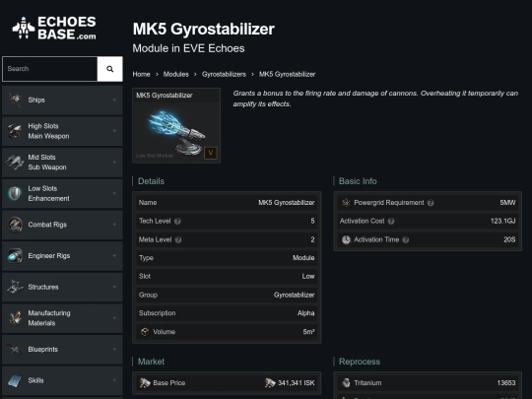Open Mid Slots Sub Weapon menu
Image resolution: width=532 pixels, height=399 pixels.
(x=62, y=163)
